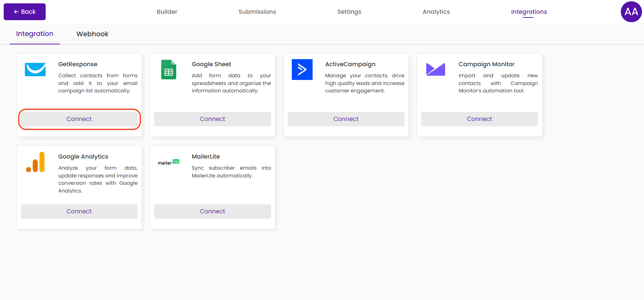
Task: Click the Google Sheet card title
Action: click(212, 64)
